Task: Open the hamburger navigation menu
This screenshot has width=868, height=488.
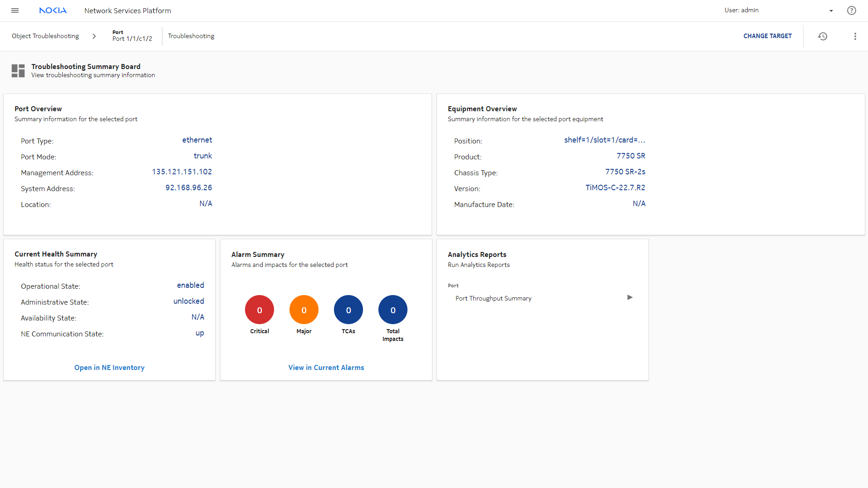Action: (x=15, y=10)
